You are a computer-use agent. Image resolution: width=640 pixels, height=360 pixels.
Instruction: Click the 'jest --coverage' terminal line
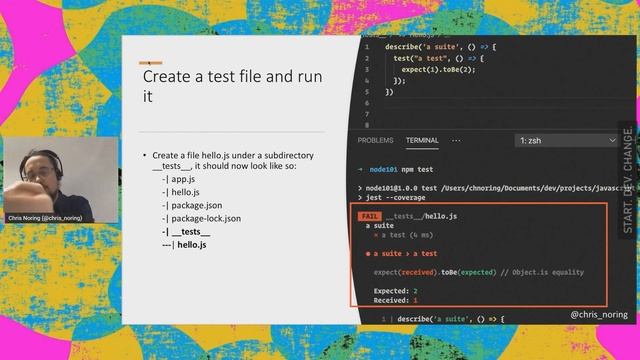point(391,198)
